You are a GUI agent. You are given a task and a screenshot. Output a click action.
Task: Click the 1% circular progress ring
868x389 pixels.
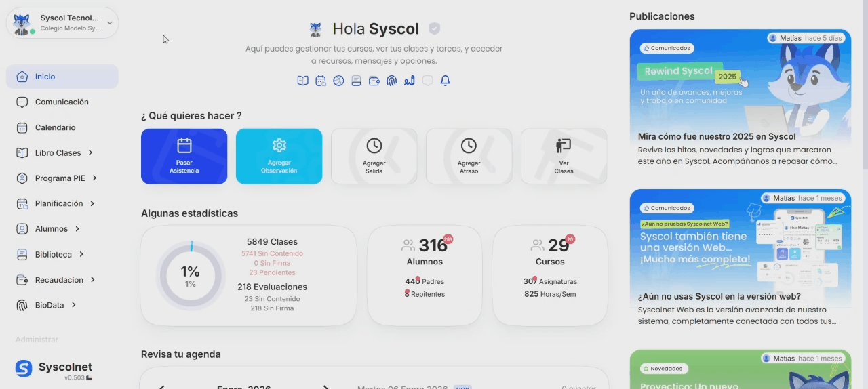[191, 276]
